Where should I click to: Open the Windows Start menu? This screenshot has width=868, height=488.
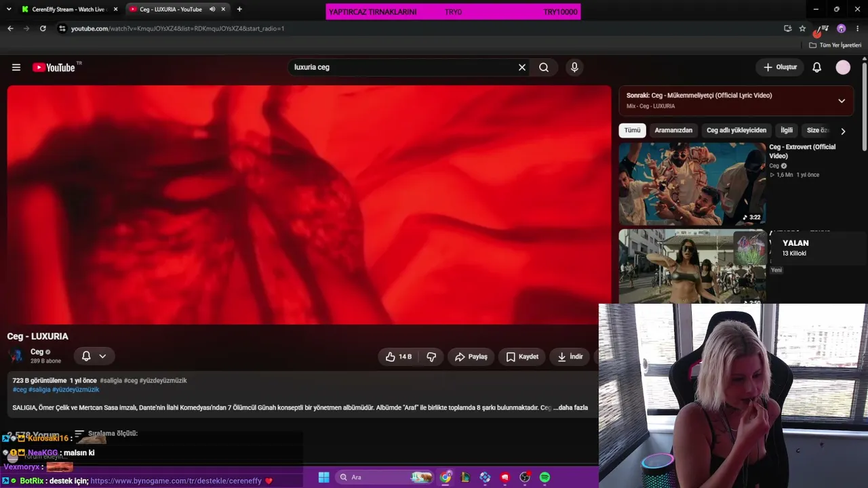click(x=323, y=477)
